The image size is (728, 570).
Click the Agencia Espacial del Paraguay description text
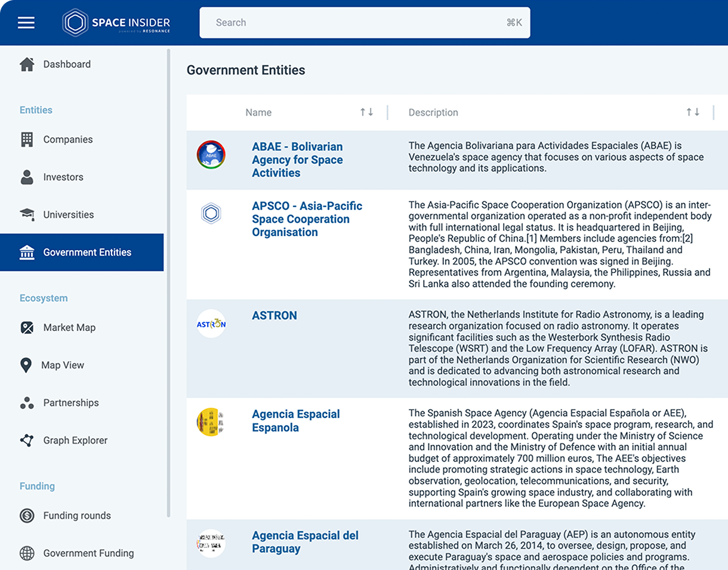click(552, 550)
